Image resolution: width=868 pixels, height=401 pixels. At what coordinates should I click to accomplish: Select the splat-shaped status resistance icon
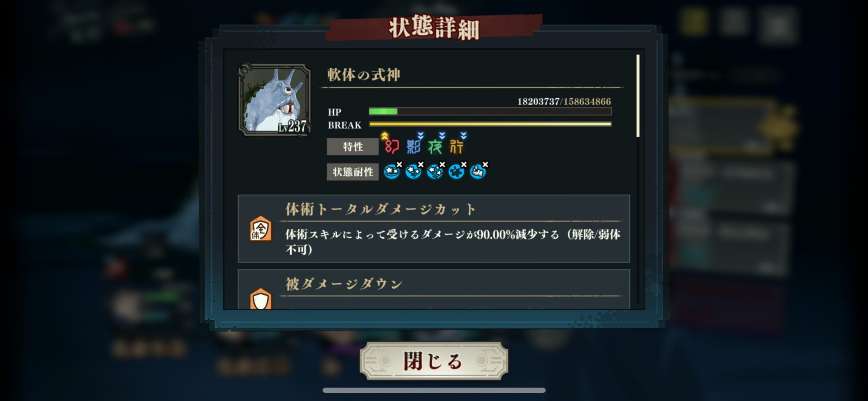457,171
